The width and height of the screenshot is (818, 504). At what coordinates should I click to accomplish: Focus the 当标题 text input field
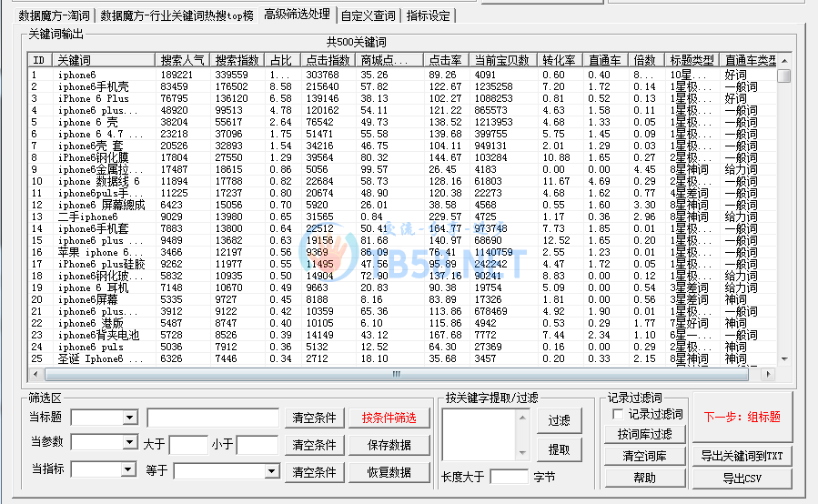[x=213, y=418]
